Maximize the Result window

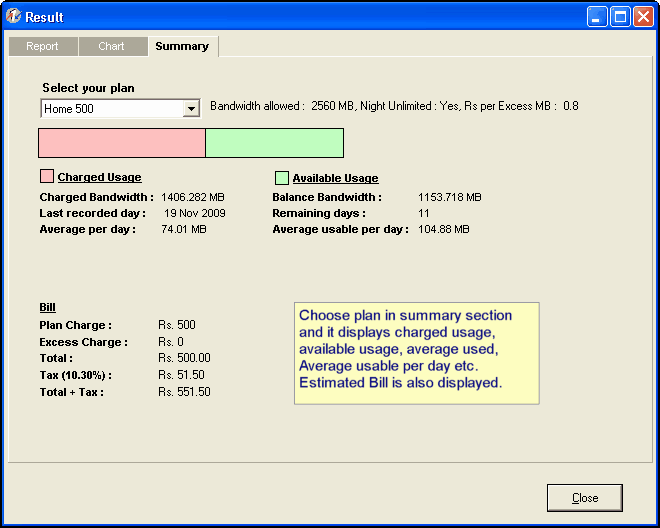point(620,17)
